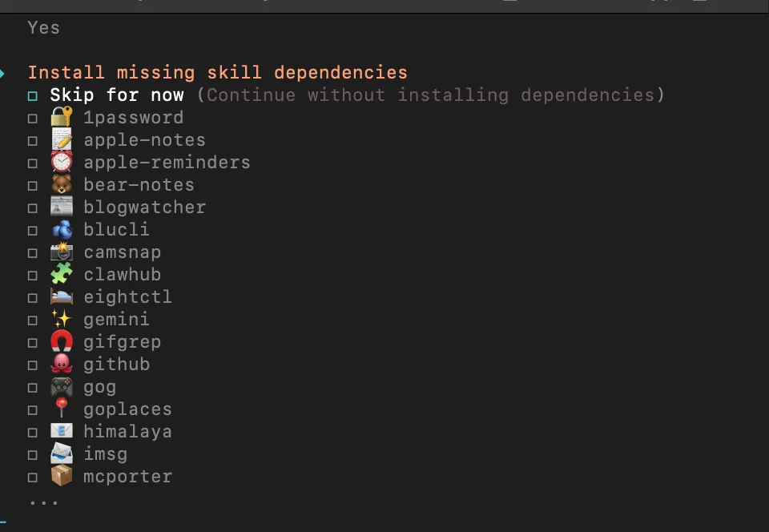Enable the blogwatcher checkbox
Screen dimensions: 769x532
pos(33,208)
